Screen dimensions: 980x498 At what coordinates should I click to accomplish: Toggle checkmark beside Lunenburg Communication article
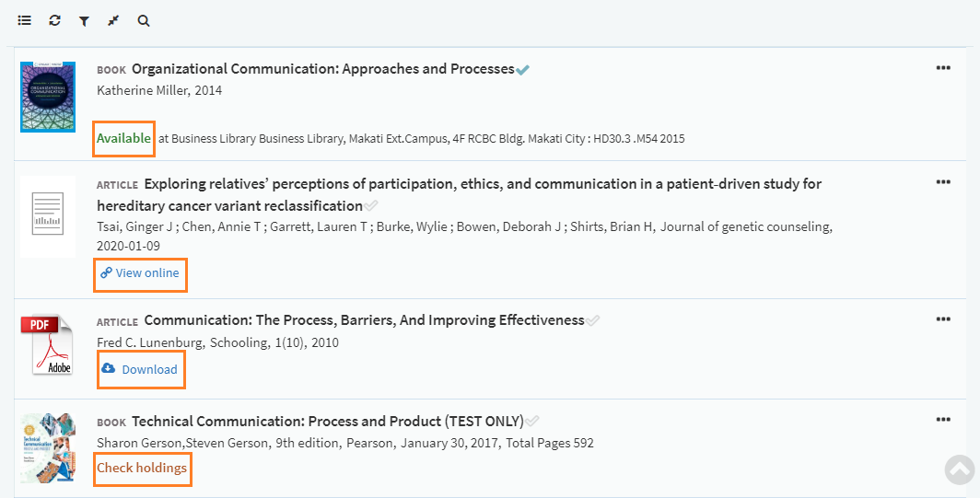[593, 321]
